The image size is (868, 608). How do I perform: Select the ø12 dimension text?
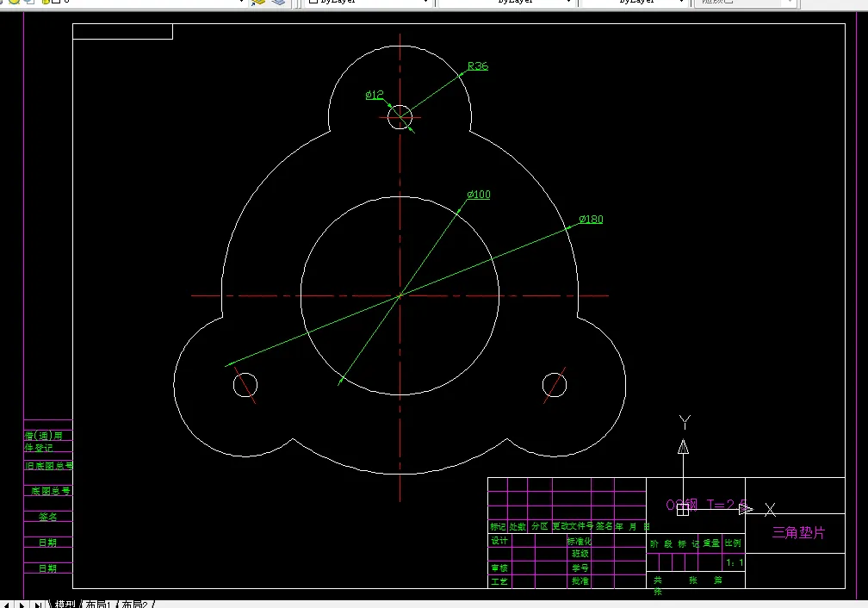(375, 95)
